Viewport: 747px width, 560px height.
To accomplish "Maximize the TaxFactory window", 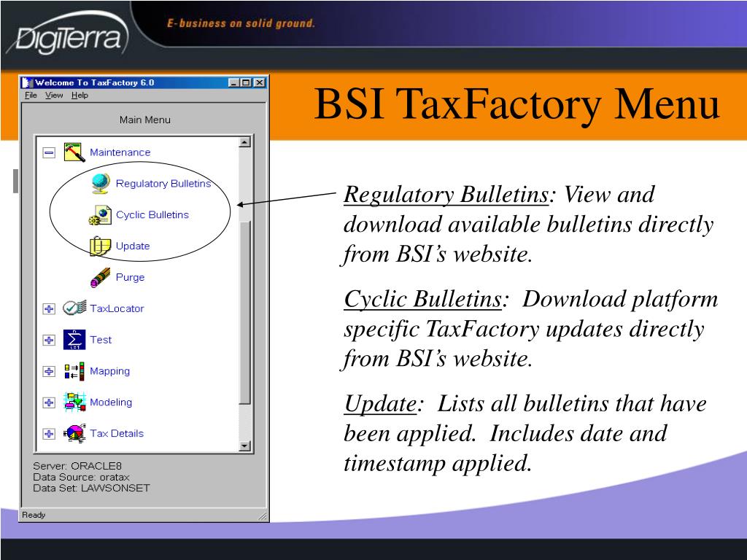I will click(x=245, y=83).
